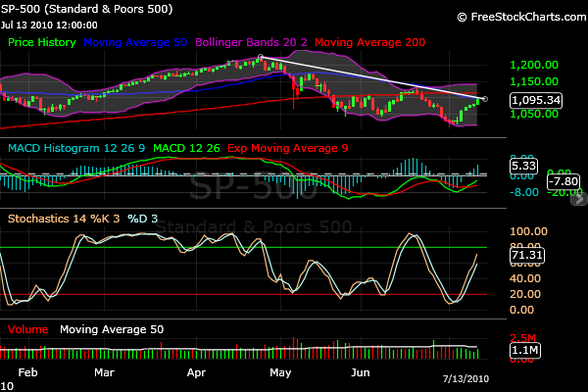Select the MACD Histogram 12 26 9 label

pyautogui.click(x=76, y=148)
